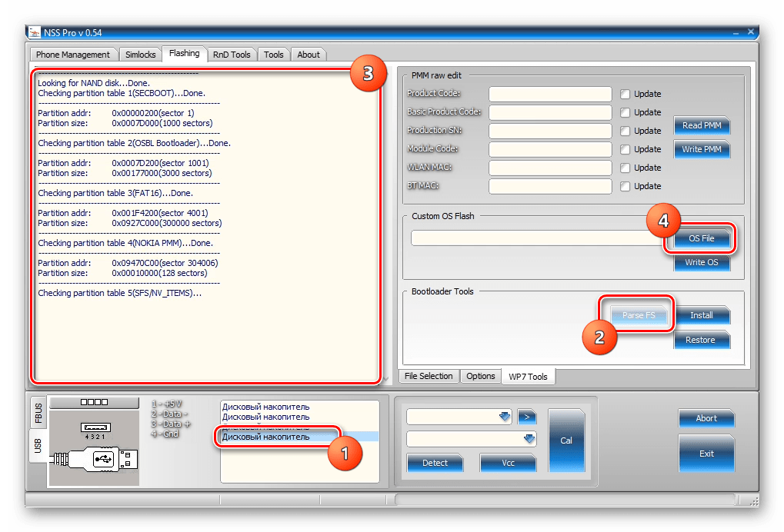Click the NSS Pro title bar icon

[34, 33]
